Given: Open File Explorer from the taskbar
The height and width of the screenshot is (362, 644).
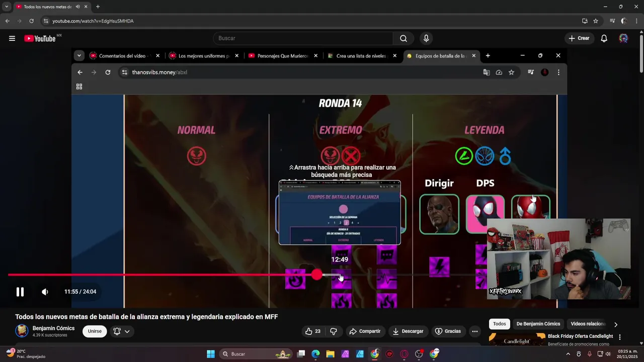Looking at the screenshot, I should [x=330, y=354].
